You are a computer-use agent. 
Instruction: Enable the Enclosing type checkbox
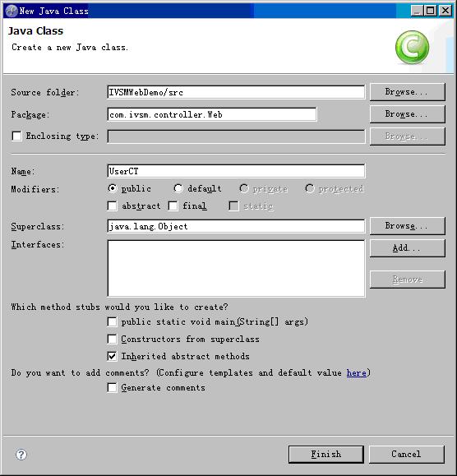[x=16, y=136]
